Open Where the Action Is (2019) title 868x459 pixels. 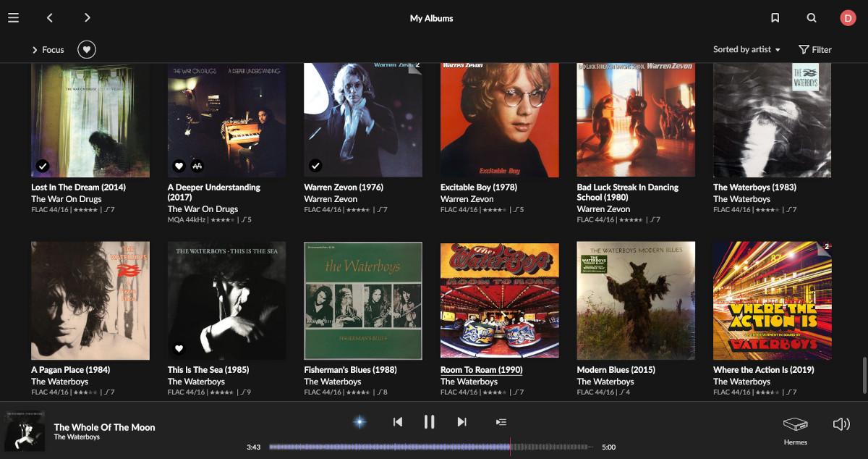click(x=764, y=369)
